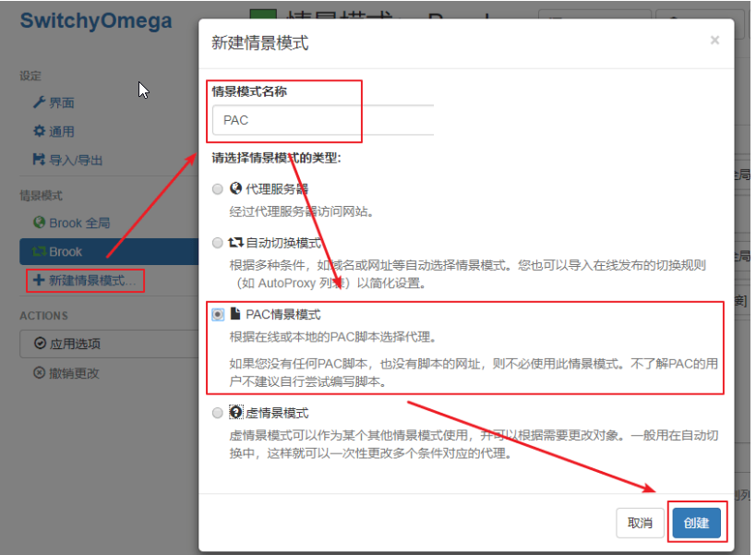Click the checkmark icon in 应用选项

pyautogui.click(x=40, y=344)
